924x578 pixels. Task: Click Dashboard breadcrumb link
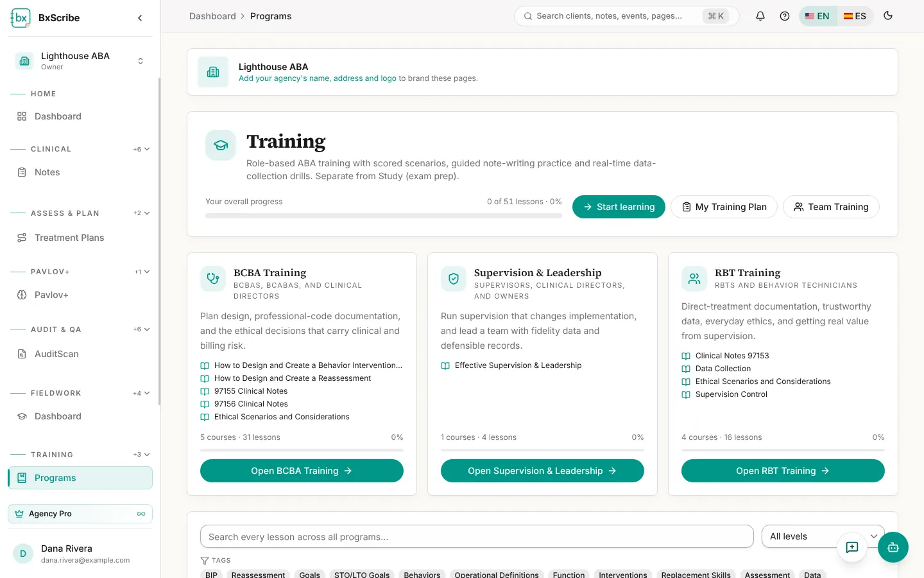tap(212, 16)
